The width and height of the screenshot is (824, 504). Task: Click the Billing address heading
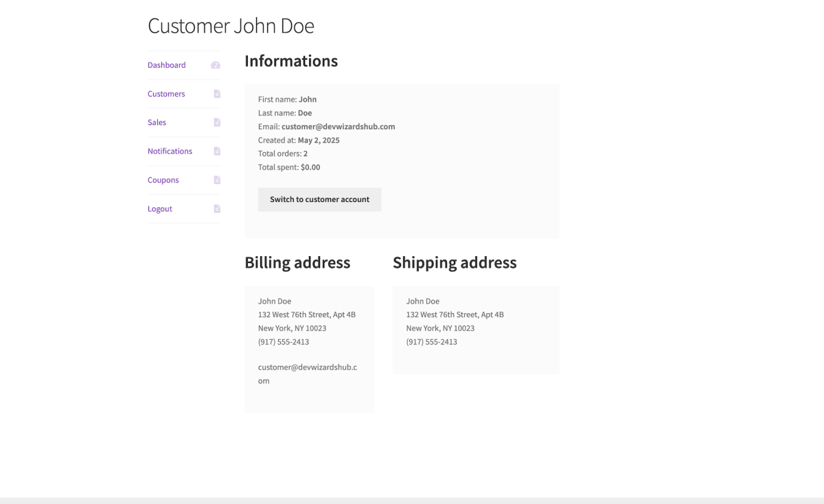coord(297,263)
